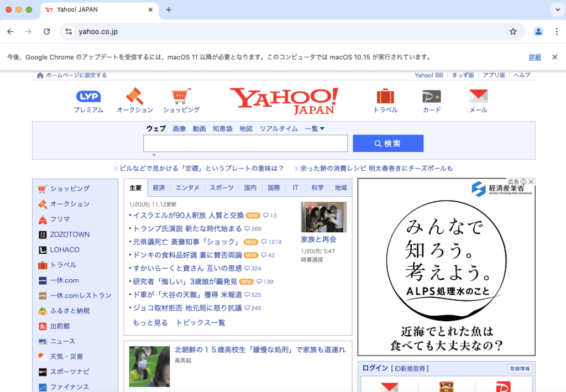The height and width of the screenshot is (392, 566).
Task: Open the Chrome profile avatar
Action: (x=538, y=32)
